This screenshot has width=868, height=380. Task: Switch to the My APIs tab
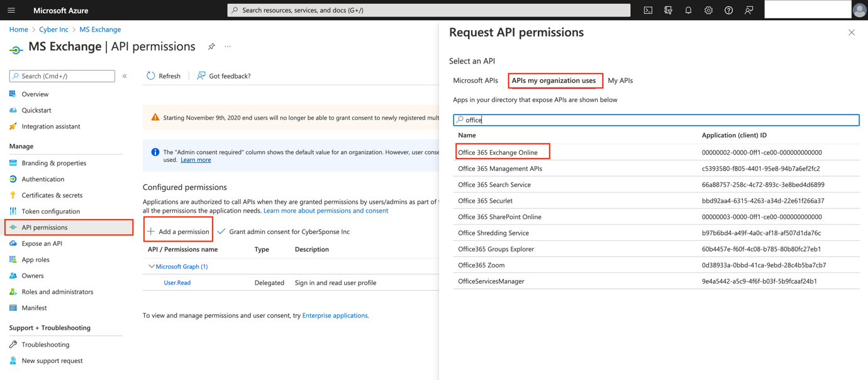620,81
